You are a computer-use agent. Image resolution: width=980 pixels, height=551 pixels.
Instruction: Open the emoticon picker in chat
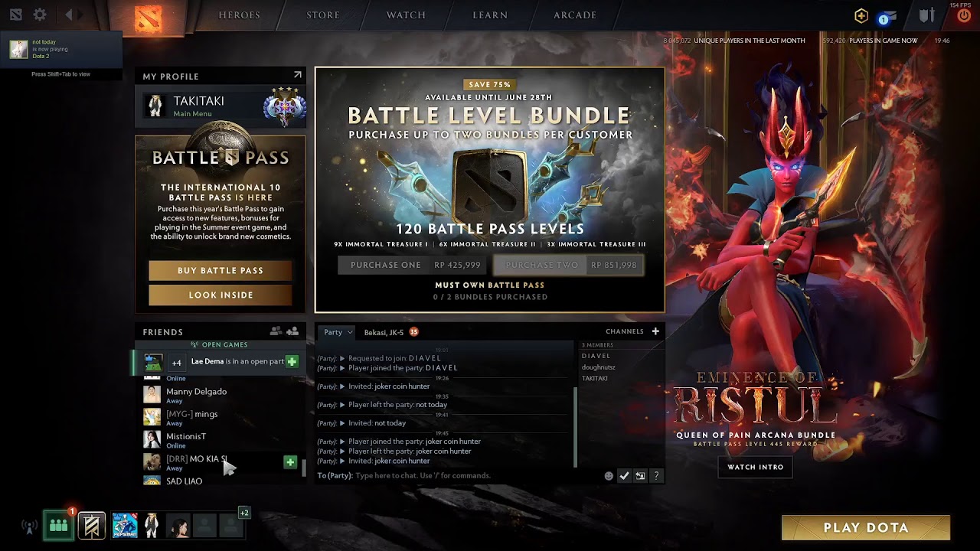coord(609,476)
